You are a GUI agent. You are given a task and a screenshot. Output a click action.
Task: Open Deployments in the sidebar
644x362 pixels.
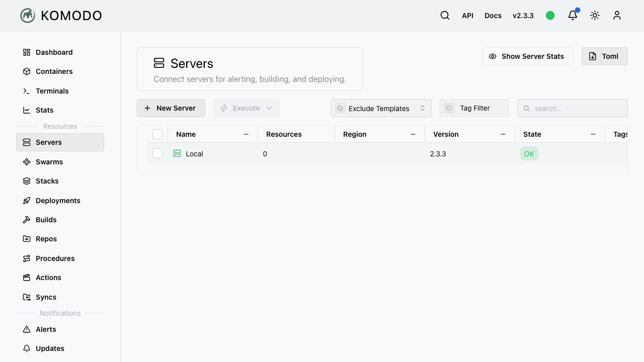click(x=60, y=201)
